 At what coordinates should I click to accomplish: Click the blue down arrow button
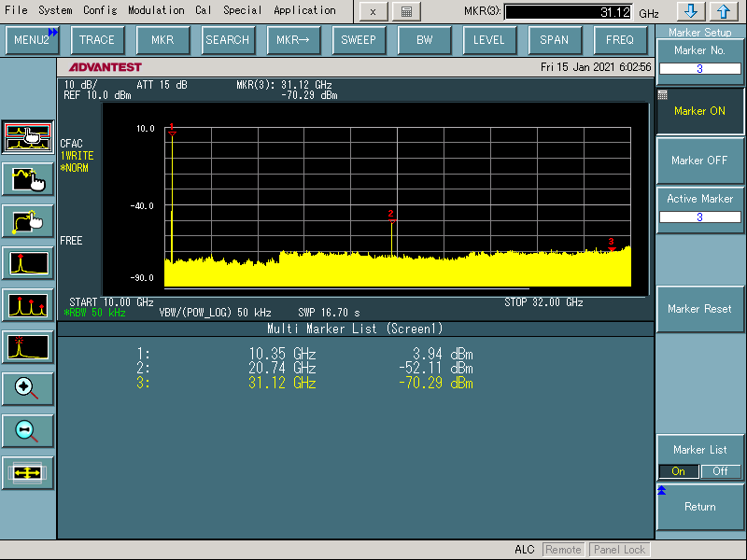tap(692, 11)
